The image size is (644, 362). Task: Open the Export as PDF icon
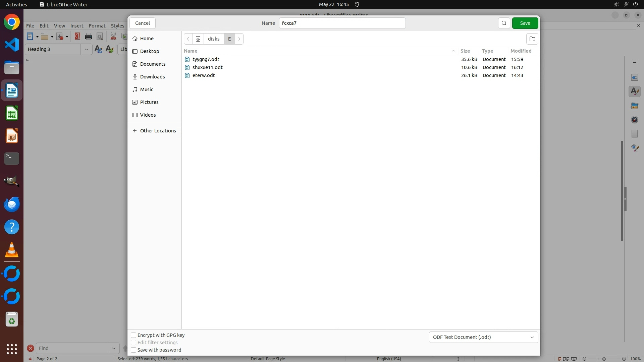pyautogui.click(x=77, y=37)
